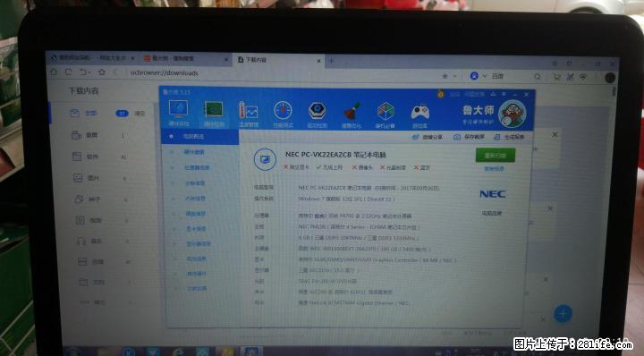Screen dimensions: 644x356
Task: Select the highlighted computer overview sidebar item
Action: pos(199,136)
